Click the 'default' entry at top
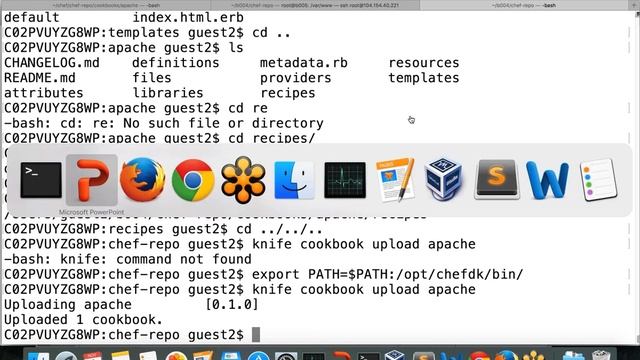Viewport: 640px width, 360px height. click(32, 18)
